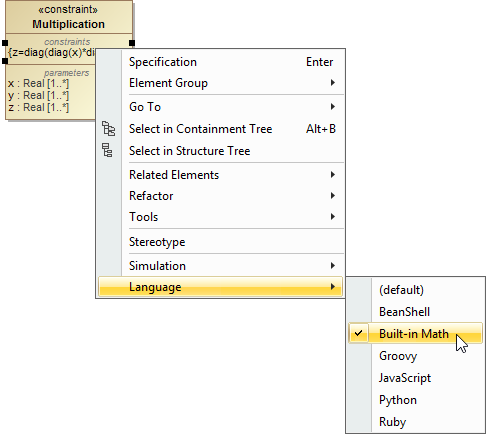Click the Refactor submenu arrow
Screen dimensions: 486x434
(x=333, y=196)
